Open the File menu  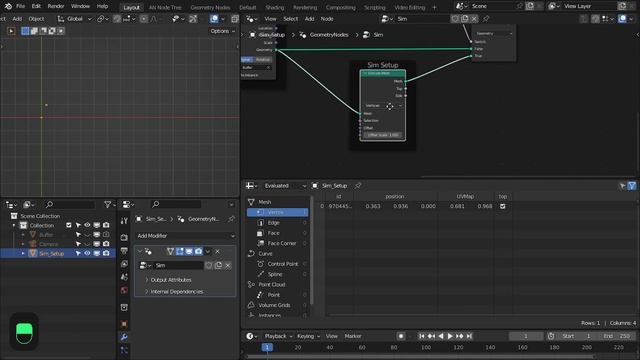click(x=20, y=6)
